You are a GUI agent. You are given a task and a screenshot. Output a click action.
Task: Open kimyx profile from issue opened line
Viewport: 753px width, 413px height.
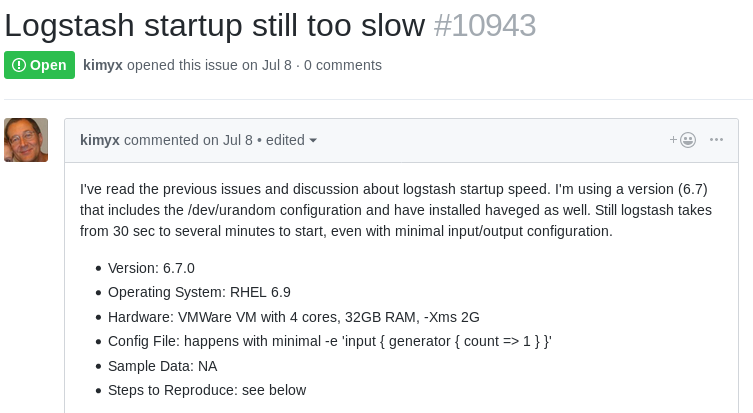pos(103,65)
